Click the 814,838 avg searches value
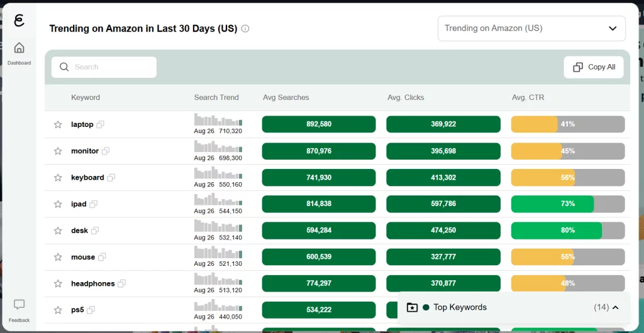This screenshot has width=644, height=333. 319,204
